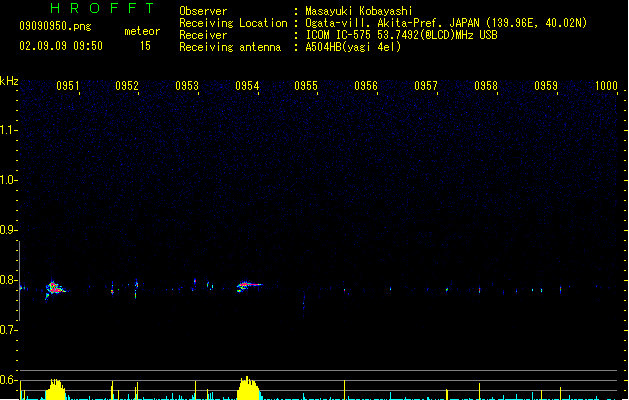The image size is (629, 400).
Task: Click the Observer label
Action: click(203, 11)
